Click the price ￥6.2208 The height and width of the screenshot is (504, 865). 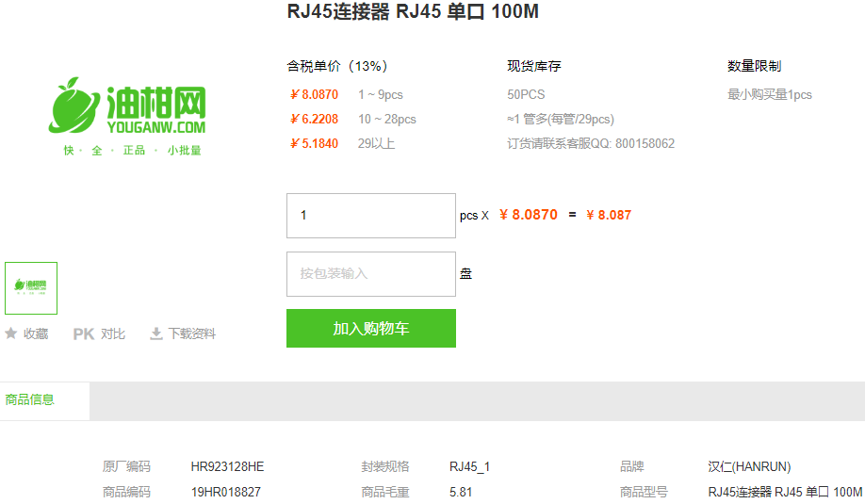(314, 119)
